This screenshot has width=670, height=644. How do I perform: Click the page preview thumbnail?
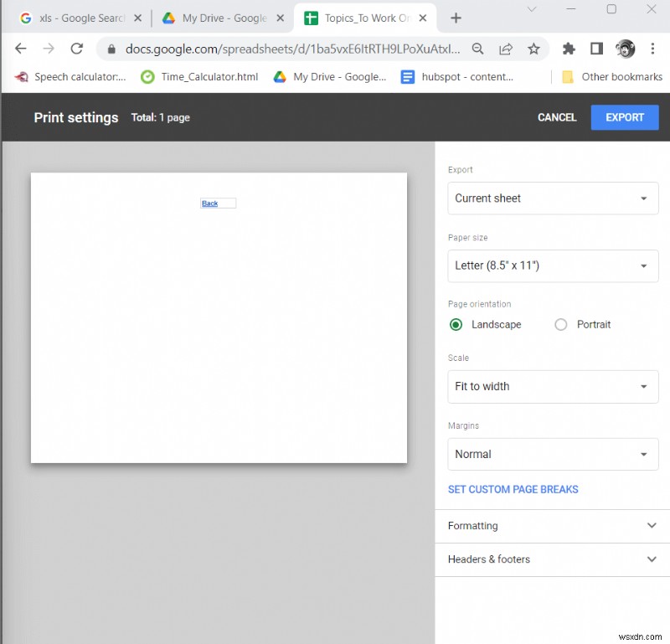pos(219,317)
